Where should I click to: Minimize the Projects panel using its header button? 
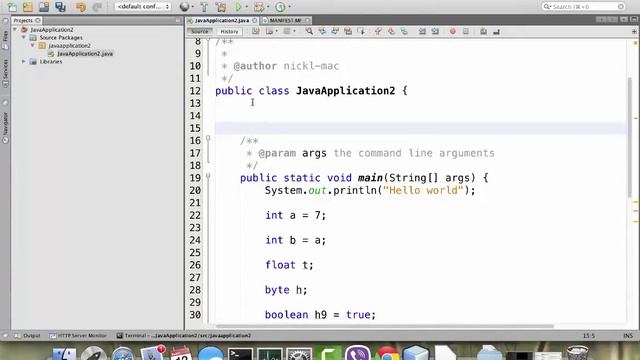[178, 20]
